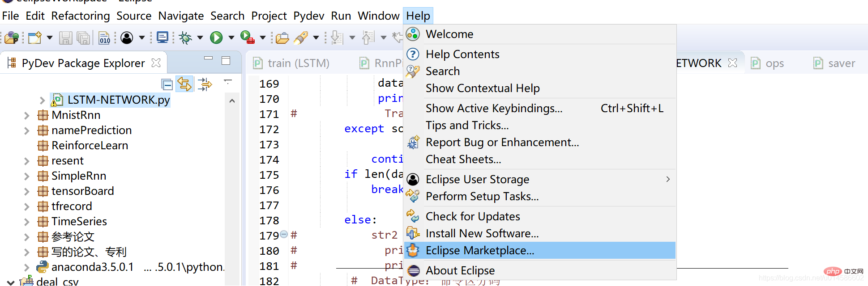Open the Run button dropdown arrow
868x286 pixels.
pos(231,38)
